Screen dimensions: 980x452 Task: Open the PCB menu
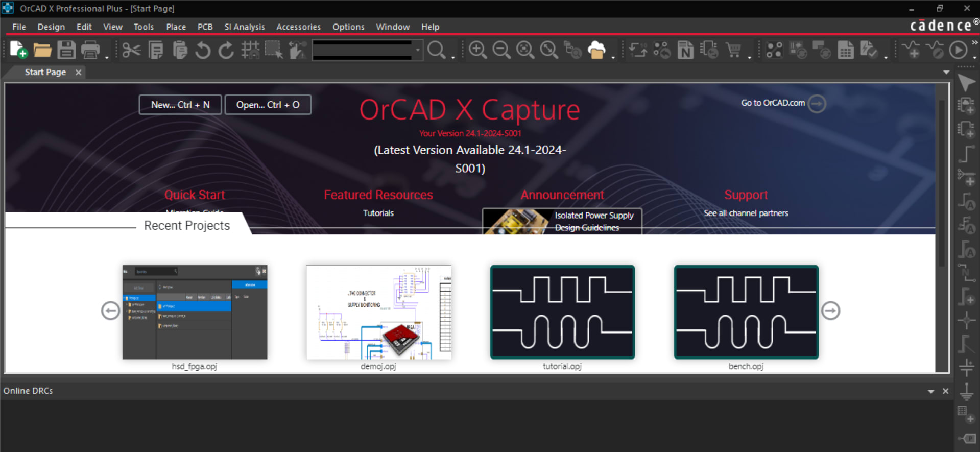(x=205, y=27)
